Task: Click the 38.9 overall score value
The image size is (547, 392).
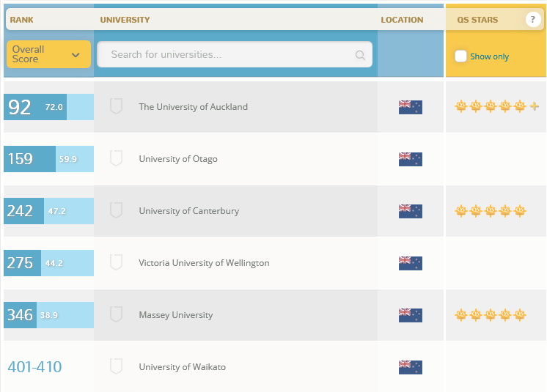Action: click(49, 315)
